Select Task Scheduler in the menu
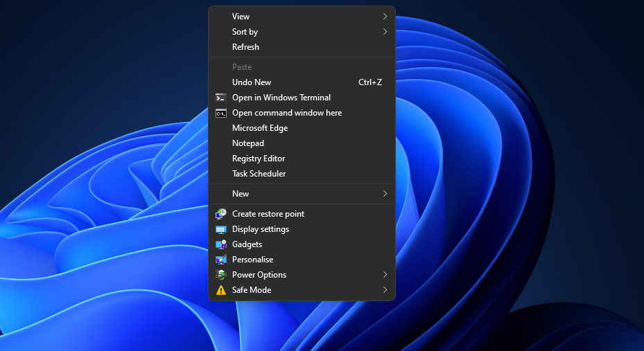This screenshot has height=351, width=644. click(259, 174)
